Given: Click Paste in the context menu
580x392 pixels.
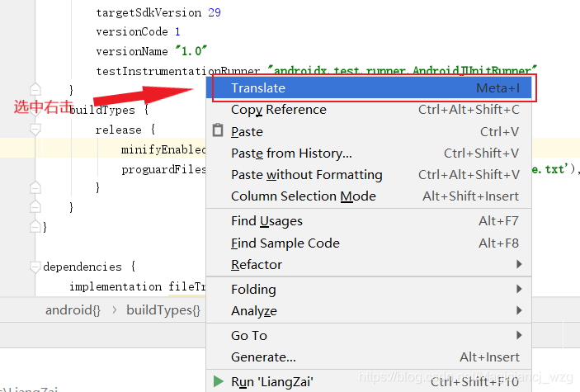Looking at the screenshot, I should click(x=369, y=131).
